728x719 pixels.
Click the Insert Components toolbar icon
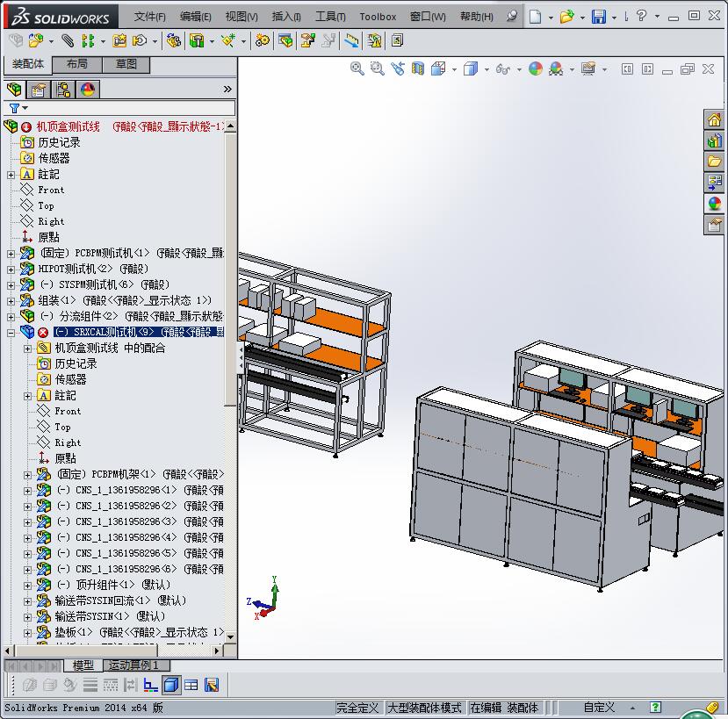[36, 41]
